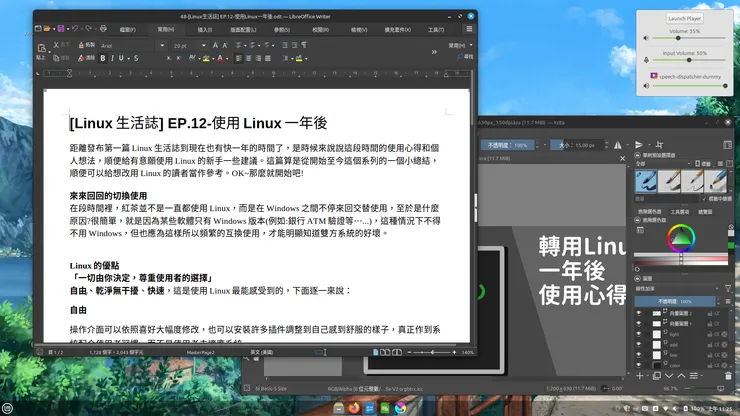Click the Print icon in Writer toolbar
740x416 pixels.
pyautogui.click(x=103, y=29)
